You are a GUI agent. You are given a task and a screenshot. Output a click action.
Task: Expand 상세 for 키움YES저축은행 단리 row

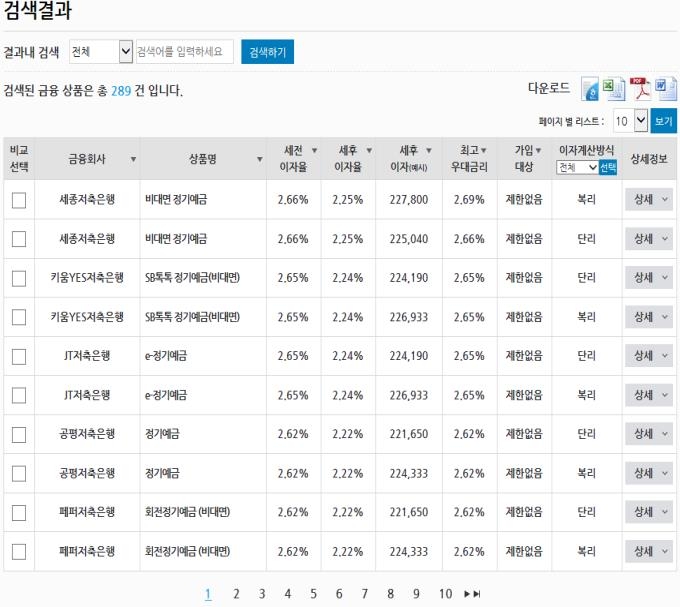coord(649,277)
